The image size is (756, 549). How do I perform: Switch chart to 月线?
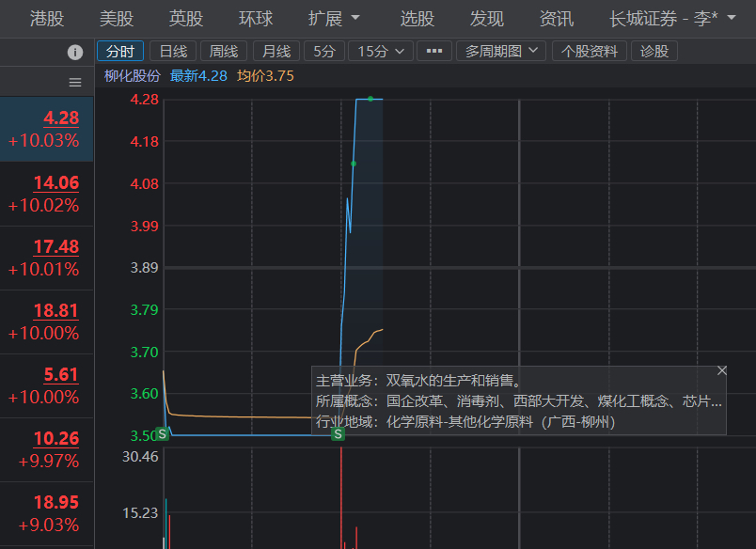point(276,51)
